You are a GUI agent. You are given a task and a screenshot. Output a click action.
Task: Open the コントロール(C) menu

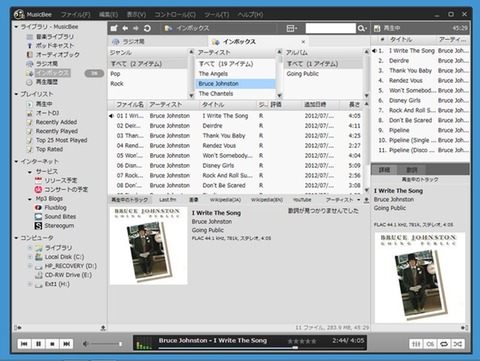coord(175,15)
